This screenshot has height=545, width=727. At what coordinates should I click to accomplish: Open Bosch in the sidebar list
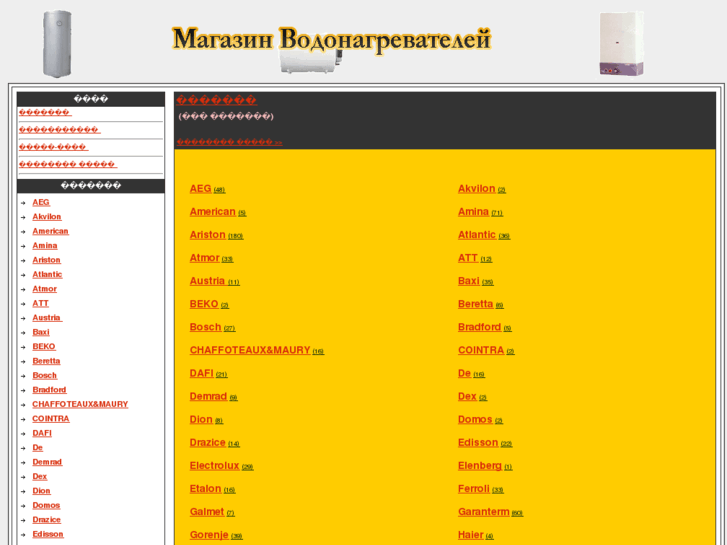pyautogui.click(x=45, y=375)
